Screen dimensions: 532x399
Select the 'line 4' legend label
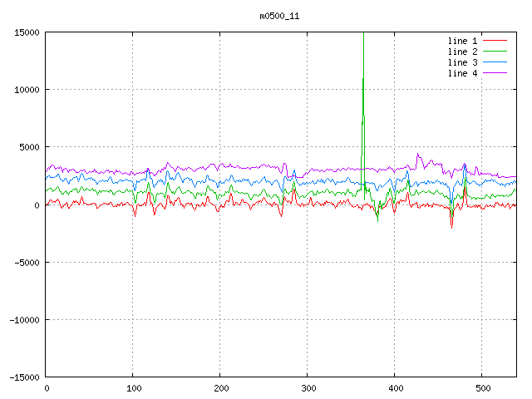point(463,73)
